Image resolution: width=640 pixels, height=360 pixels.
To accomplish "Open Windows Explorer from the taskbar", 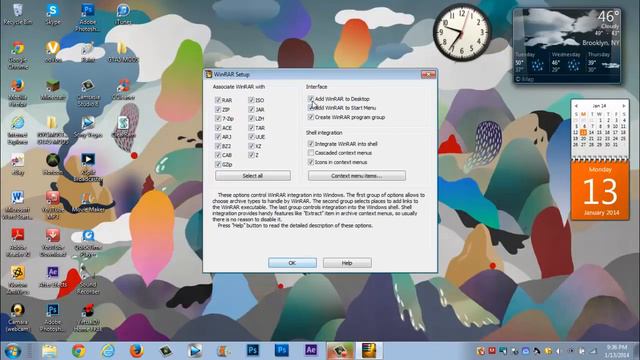I will coord(49,351).
